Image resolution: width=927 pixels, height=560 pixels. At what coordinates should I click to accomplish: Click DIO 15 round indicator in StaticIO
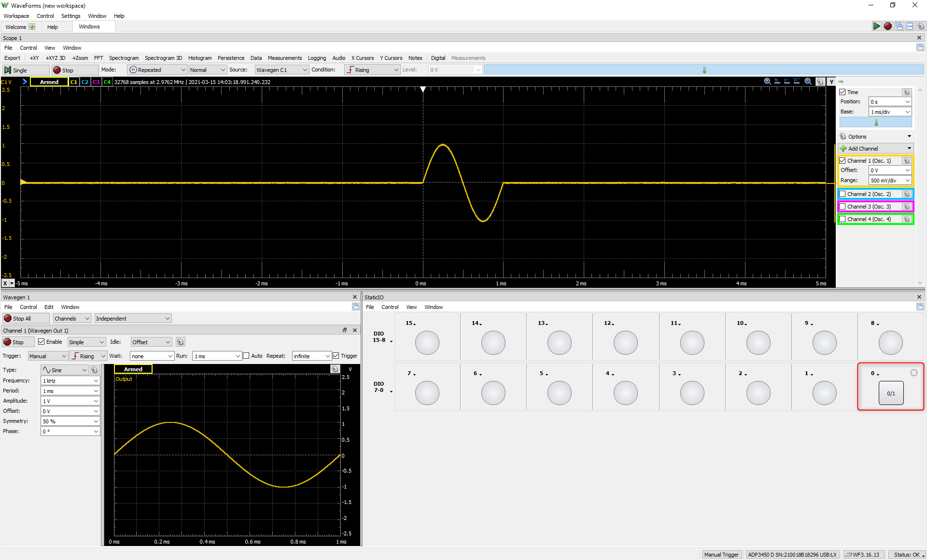tap(427, 343)
